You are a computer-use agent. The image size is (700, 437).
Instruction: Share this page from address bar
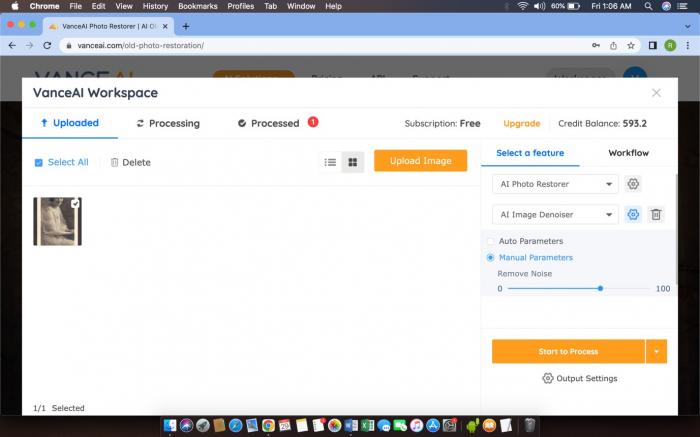tap(613, 46)
